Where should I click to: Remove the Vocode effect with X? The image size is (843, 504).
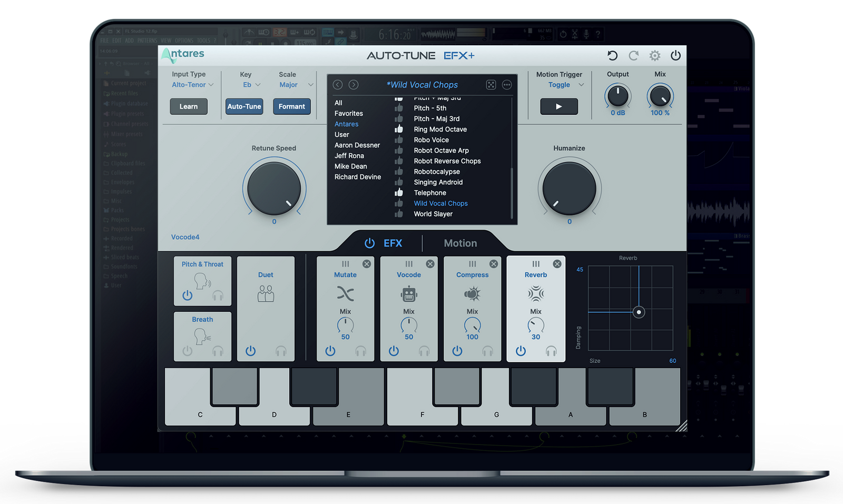pos(430,264)
